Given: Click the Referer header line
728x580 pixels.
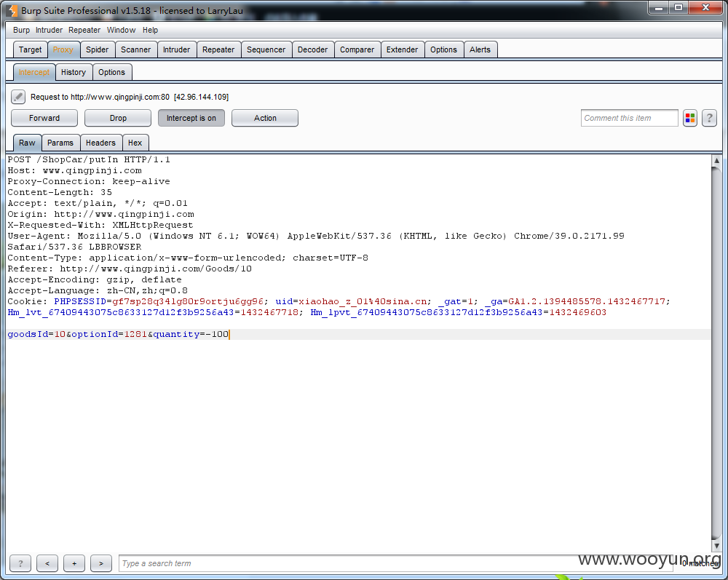Looking at the screenshot, I should pyautogui.click(x=130, y=269).
